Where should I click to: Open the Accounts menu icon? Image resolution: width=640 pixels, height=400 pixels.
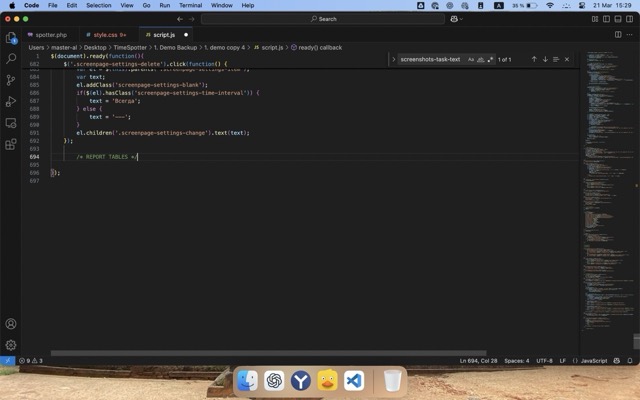pyautogui.click(x=11, y=324)
